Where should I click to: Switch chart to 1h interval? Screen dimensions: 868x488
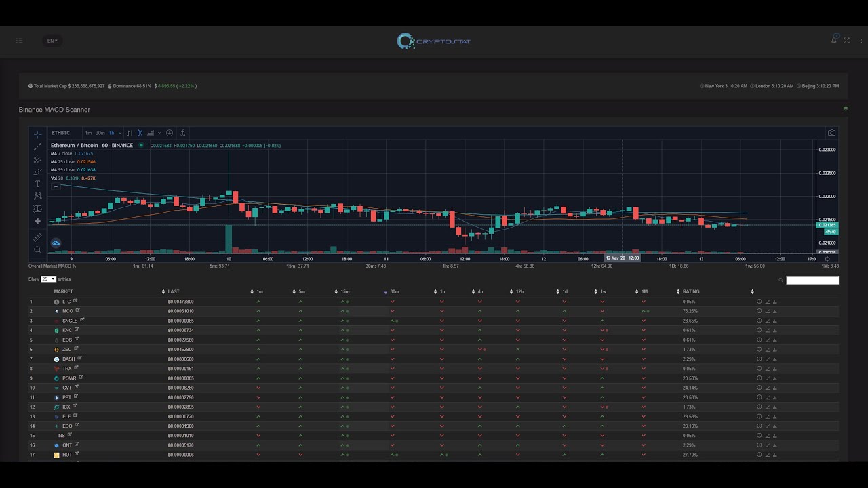[x=112, y=133]
